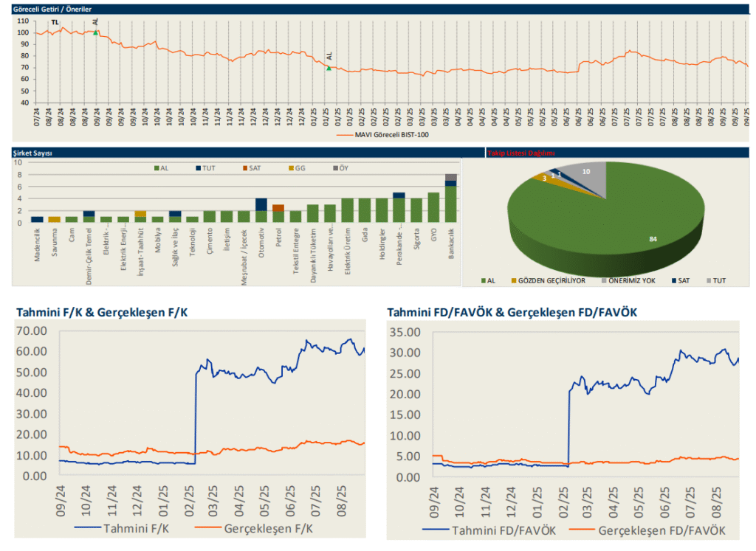Click the green AL marker near 09/24
Image resolution: width=756 pixels, height=551 pixels.
tap(95, 32)
